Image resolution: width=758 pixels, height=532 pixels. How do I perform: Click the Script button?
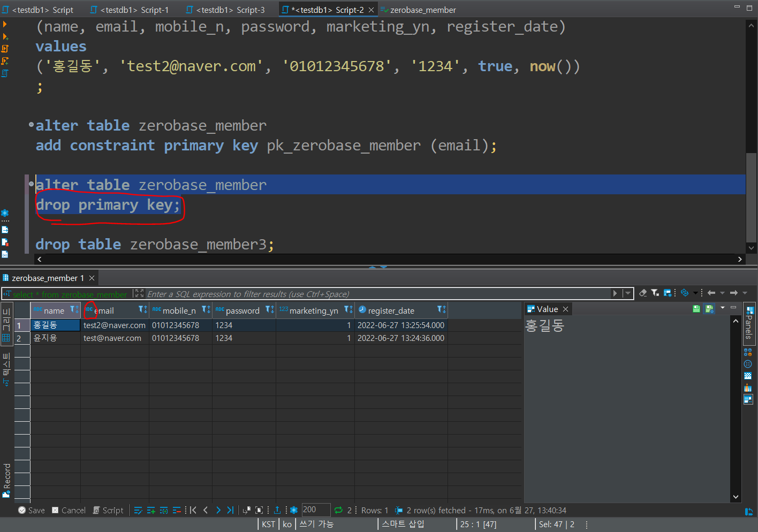tap(108, 510)
